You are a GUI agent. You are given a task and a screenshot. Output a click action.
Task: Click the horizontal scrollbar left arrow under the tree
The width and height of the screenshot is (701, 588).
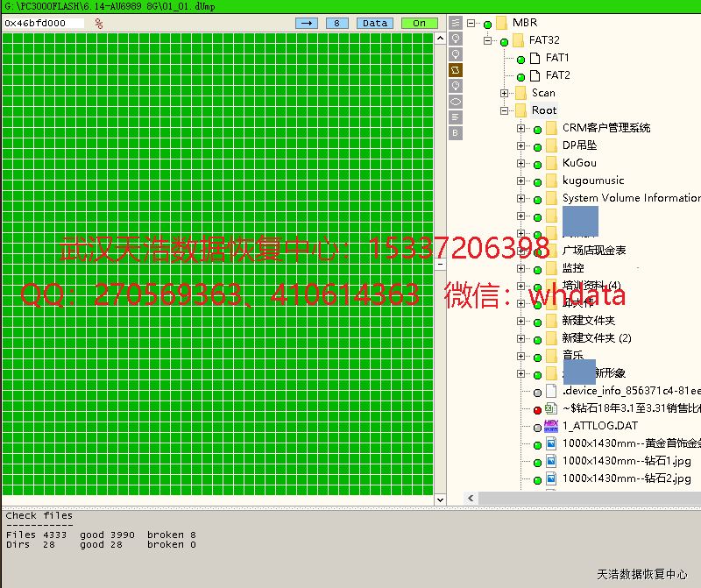[471, 498]
